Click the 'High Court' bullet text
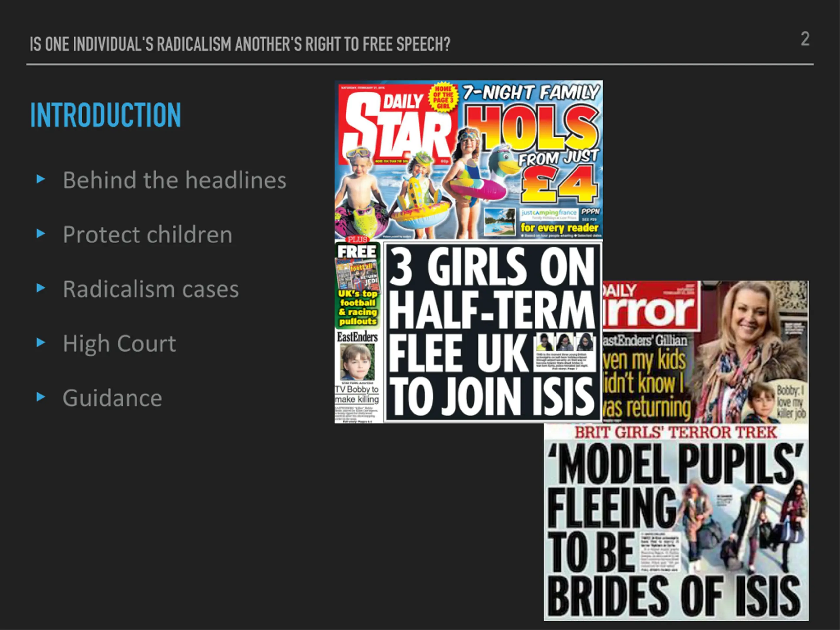The image size is (840, 630). 119,344
